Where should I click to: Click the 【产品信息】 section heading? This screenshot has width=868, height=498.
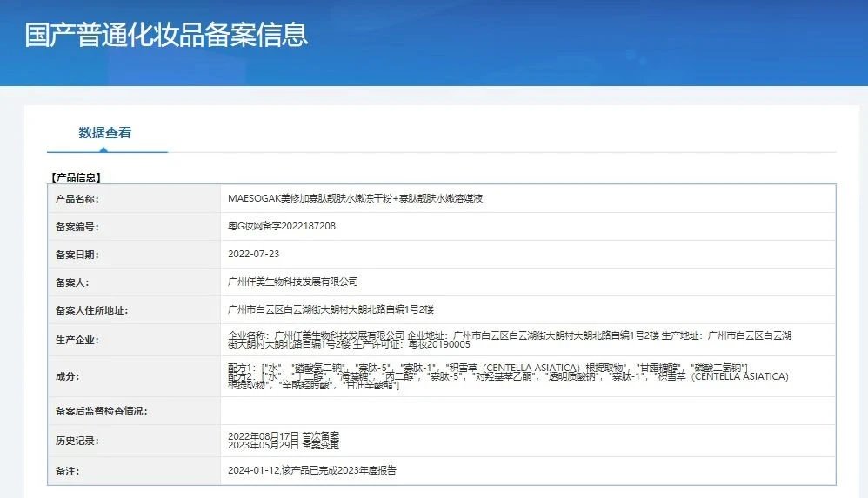click(76, 177)
